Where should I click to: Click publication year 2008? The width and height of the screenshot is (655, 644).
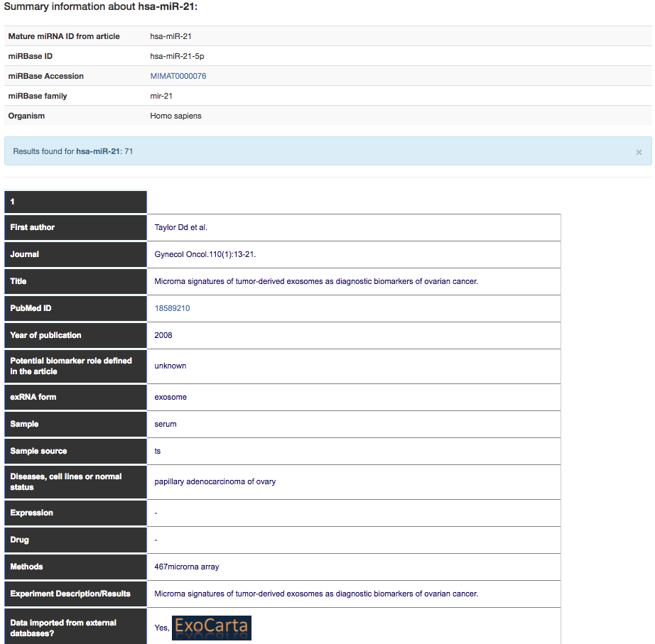[163, 335]
